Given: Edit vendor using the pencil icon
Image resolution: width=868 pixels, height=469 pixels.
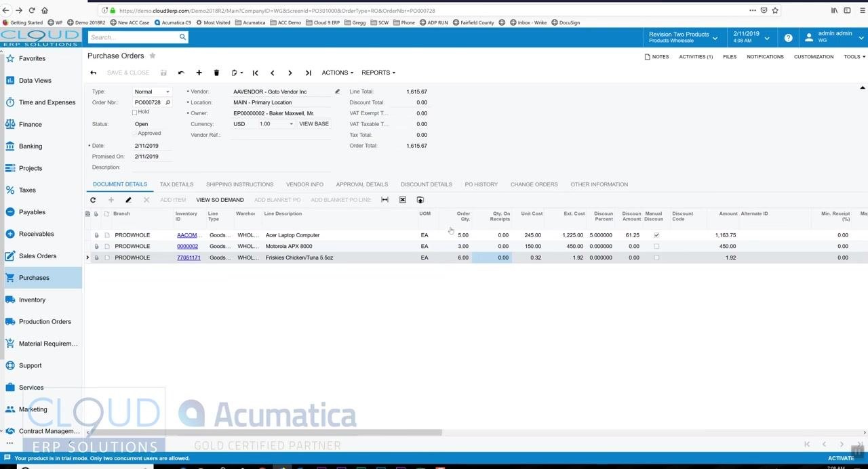Looking at the screenshot, I should (x=337, y=91).
